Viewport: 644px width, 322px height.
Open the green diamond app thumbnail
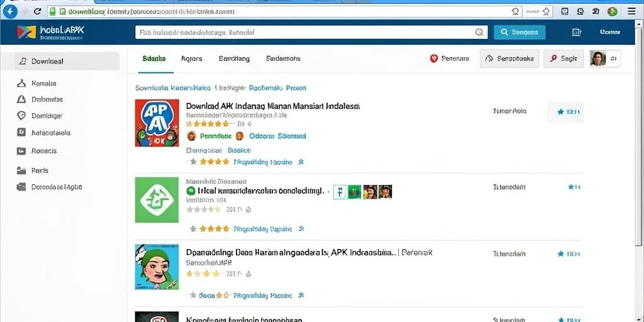(157, 200)
